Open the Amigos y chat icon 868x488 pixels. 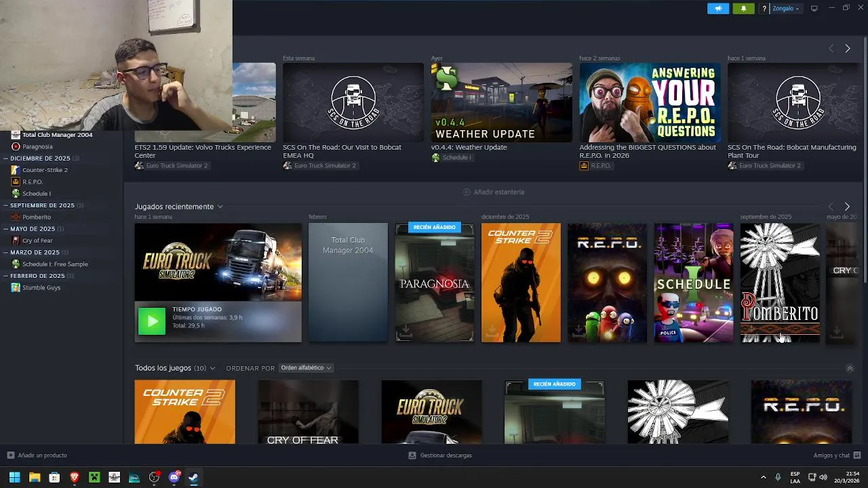pos(857,455)
